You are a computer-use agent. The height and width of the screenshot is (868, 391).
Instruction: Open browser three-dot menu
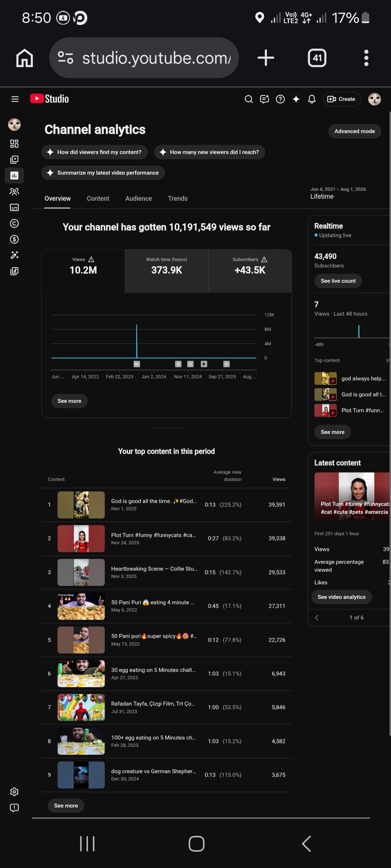pos(366,58)
